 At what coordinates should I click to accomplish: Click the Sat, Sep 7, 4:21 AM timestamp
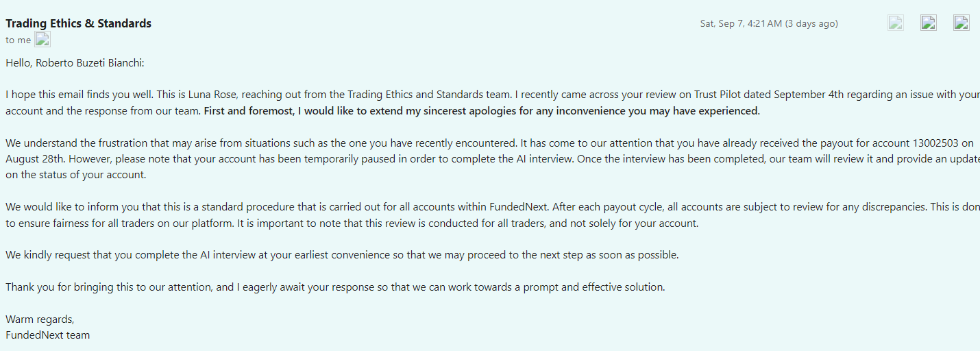pos(740,23)
